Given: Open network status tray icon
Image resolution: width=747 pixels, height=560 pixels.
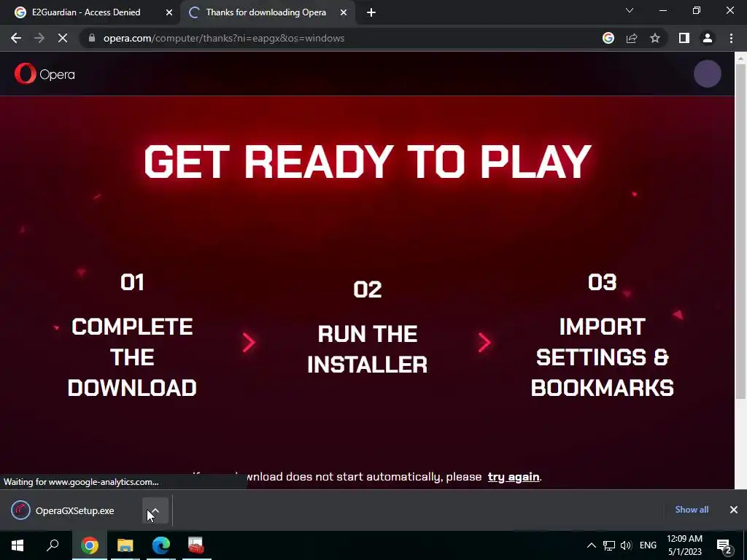Looking at the screenshot, I should click(609, 545).
